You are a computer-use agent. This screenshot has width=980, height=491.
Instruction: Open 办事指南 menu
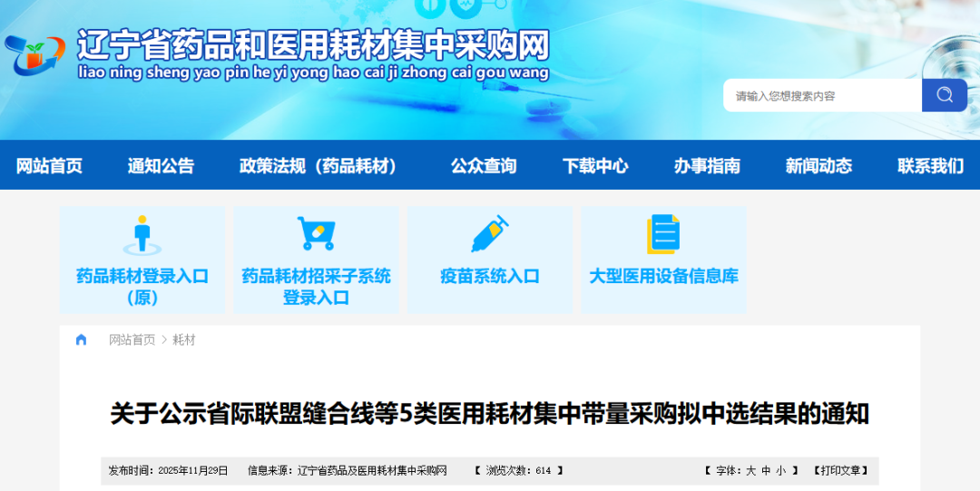click(x=707, y=165)
